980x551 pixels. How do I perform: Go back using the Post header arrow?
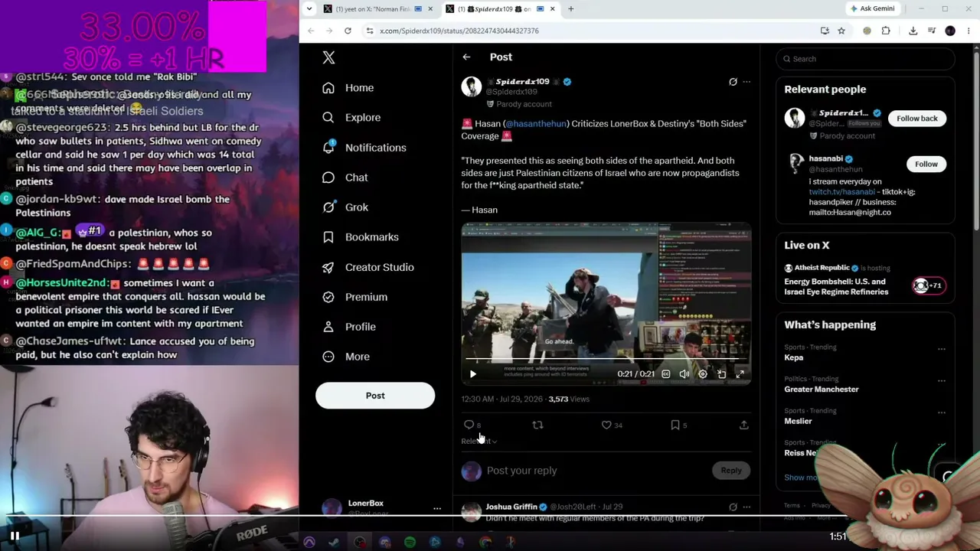(x=466, y=57)
